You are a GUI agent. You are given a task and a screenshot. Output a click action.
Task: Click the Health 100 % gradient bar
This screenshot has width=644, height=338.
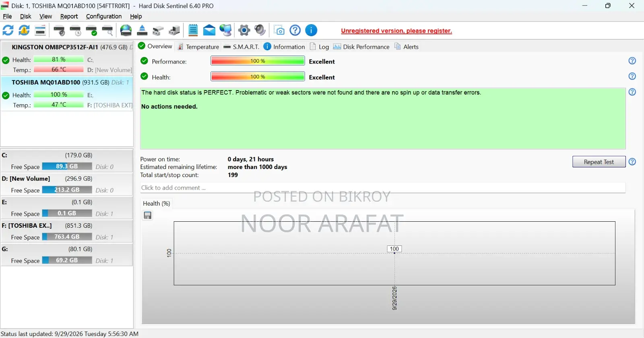(258, 76)
